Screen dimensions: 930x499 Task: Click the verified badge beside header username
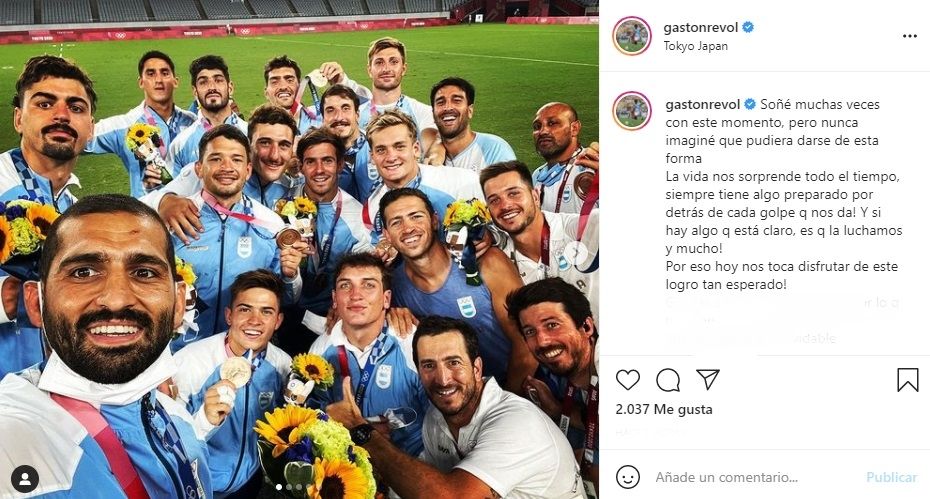tap(748, 27)
